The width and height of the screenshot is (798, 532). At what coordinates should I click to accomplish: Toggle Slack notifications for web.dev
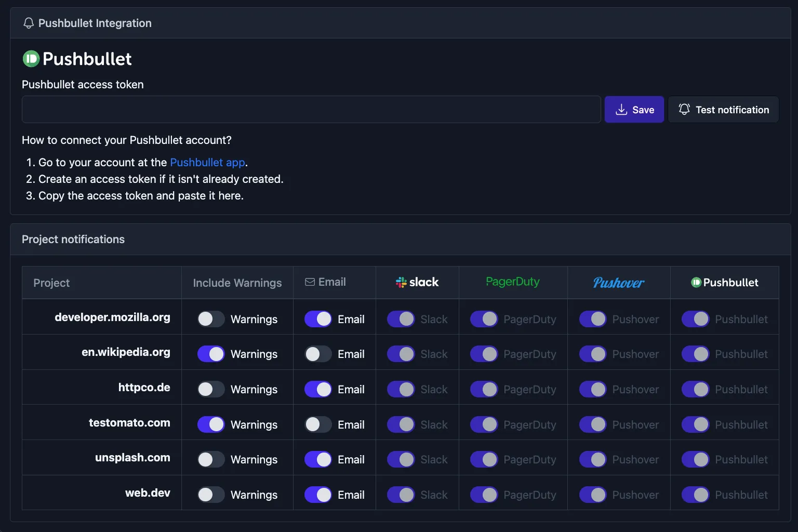pos(401,495)
